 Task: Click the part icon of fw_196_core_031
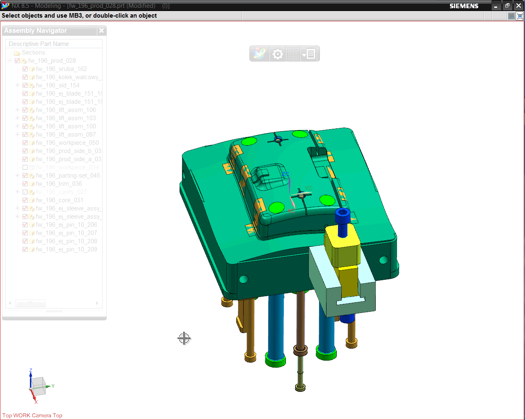[32, 201]
